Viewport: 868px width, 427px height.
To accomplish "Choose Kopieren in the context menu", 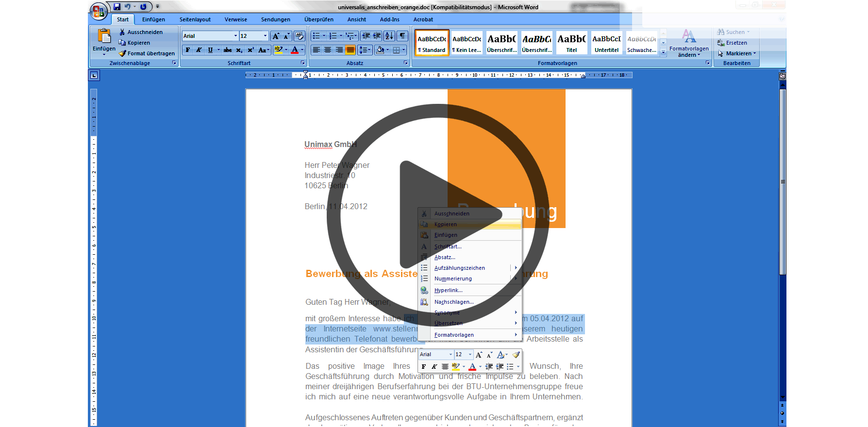I will [x=446, y=224].
